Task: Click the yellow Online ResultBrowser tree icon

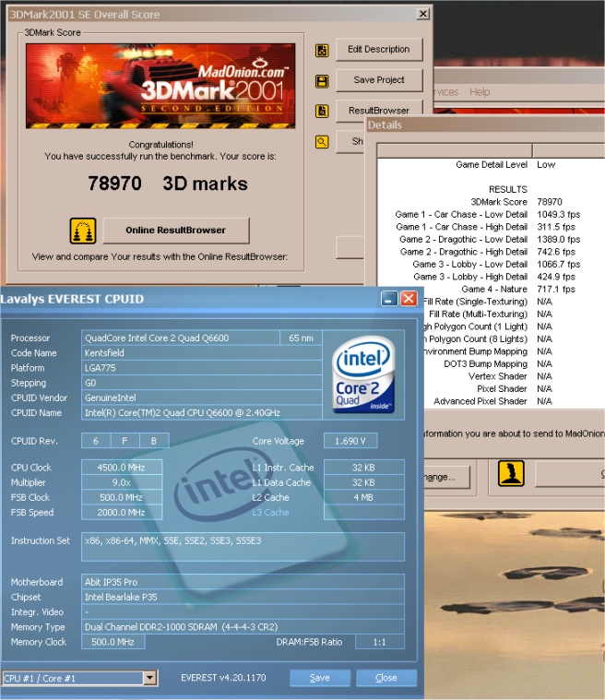Action: coord(83,231)
